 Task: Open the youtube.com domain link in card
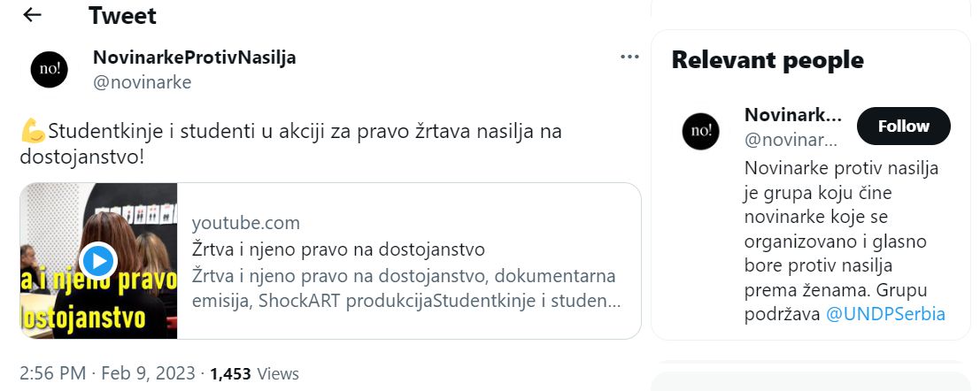tap(245, 223)
